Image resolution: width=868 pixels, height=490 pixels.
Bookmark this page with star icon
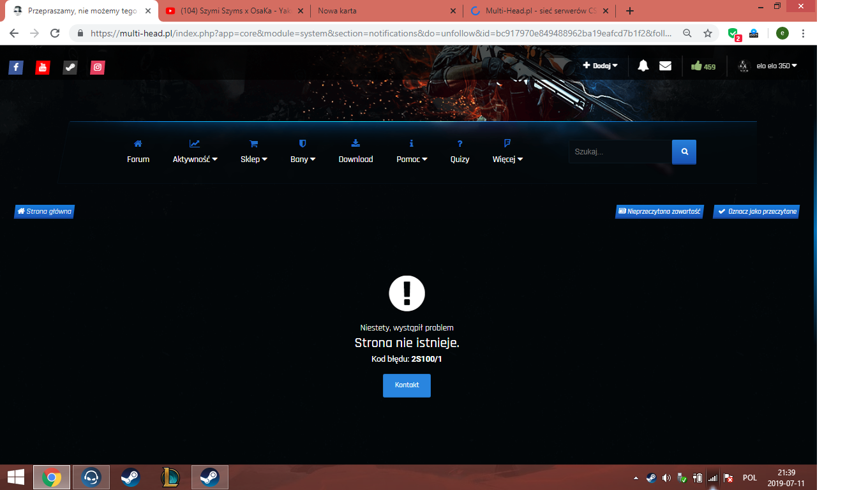click(x=708, y=33)
